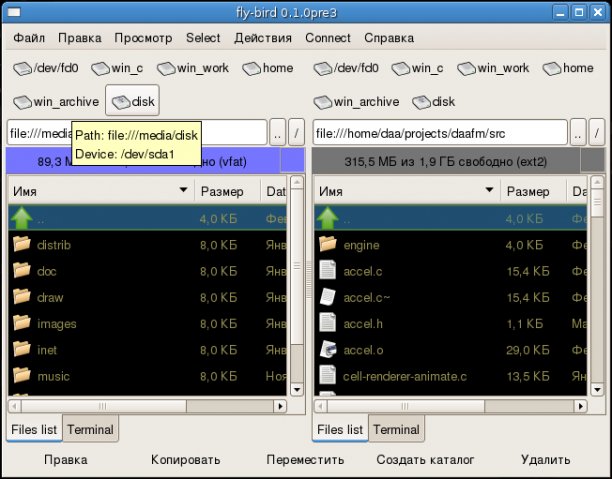
Task: Click the green up-arrow parent folder in left panel
Action: pos(22,218)
